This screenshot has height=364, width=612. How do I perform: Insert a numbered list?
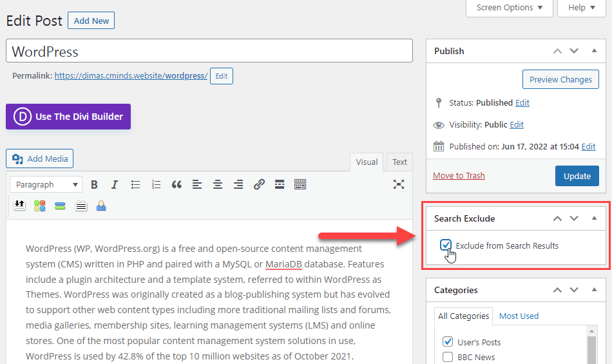click(x=156, y=185)
